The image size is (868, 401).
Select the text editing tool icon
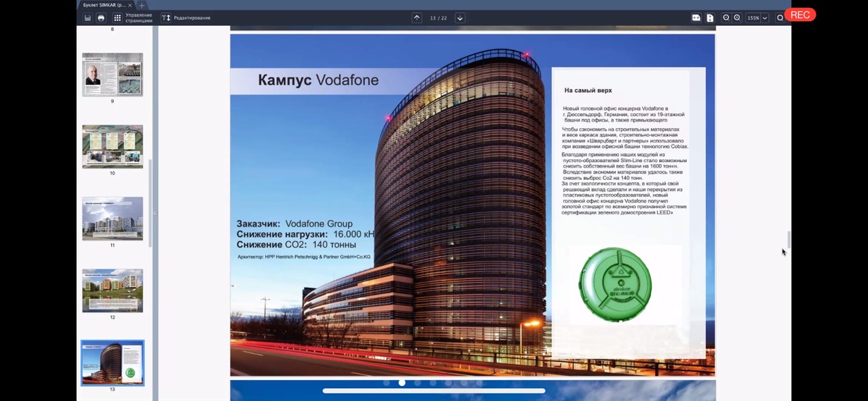[x=166, y=18]
